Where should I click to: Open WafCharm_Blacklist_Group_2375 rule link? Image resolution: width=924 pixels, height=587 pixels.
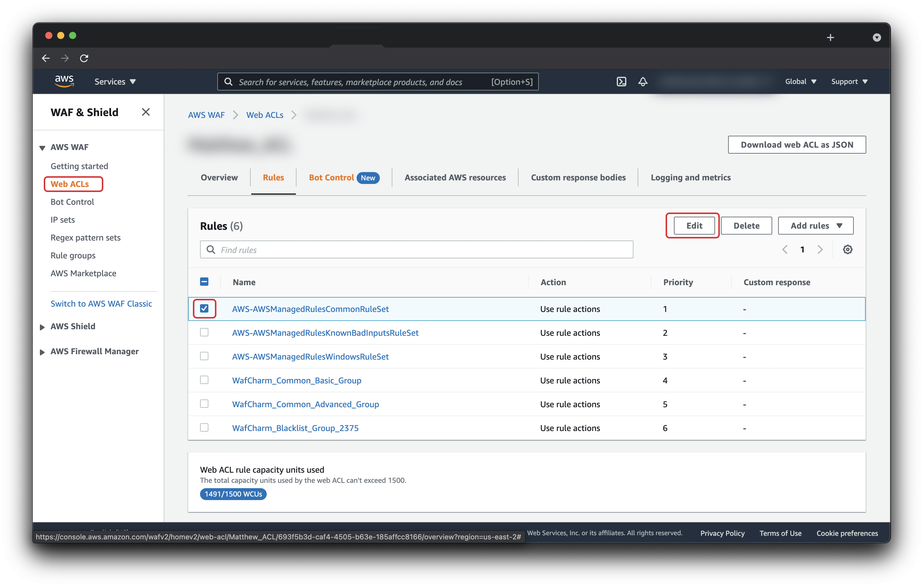295,428
